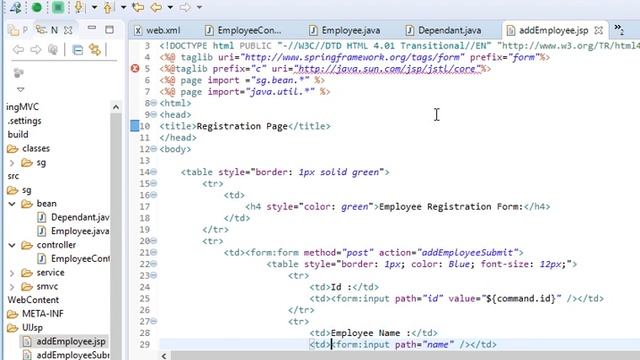Switch to Employee.java editor tab
This screenshot has width=640, height=360.
point(345,31)
